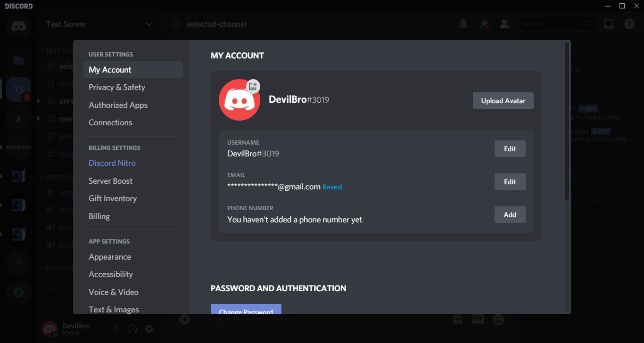Open the emoji picker
The width and height of the screenshot is (644, 343).
pos(498,319)
